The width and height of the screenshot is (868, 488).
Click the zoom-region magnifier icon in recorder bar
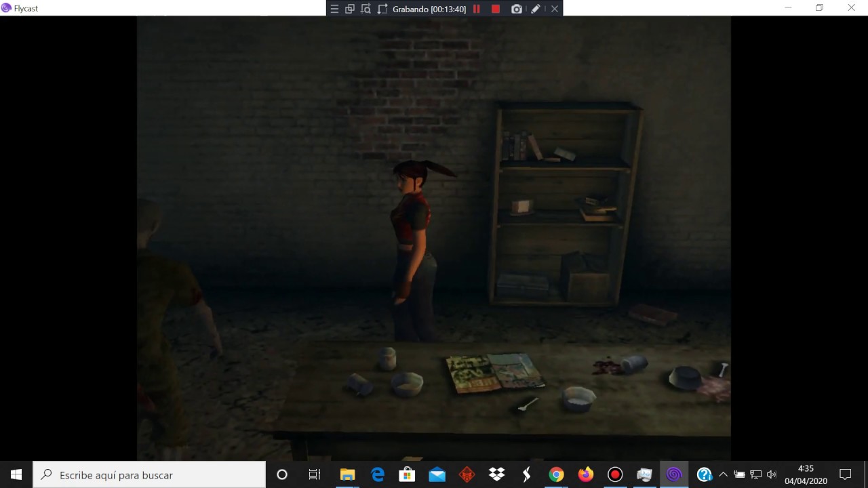[x=366, y=9]
